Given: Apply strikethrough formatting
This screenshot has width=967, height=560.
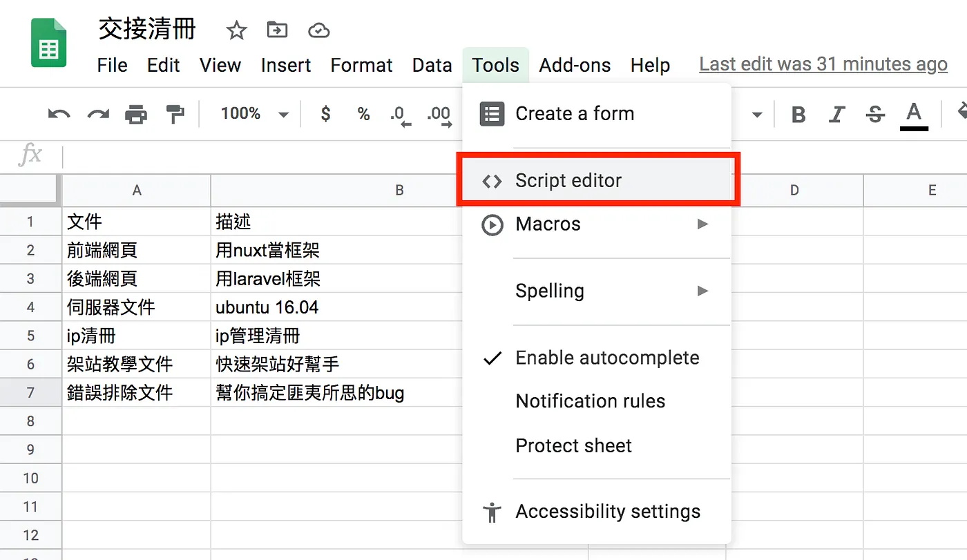Looking at the screenshot, I should click(x=875, y=114).
